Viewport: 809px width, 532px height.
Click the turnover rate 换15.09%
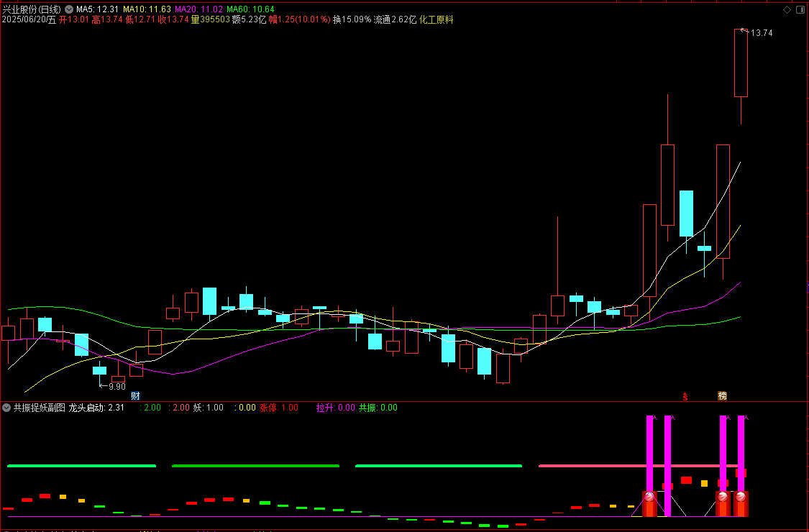352,19
